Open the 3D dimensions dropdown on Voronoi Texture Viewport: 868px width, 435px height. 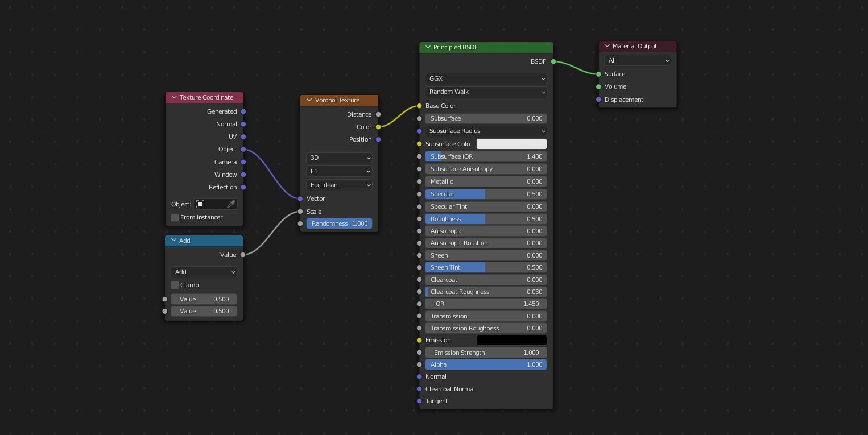pos(339,158)
